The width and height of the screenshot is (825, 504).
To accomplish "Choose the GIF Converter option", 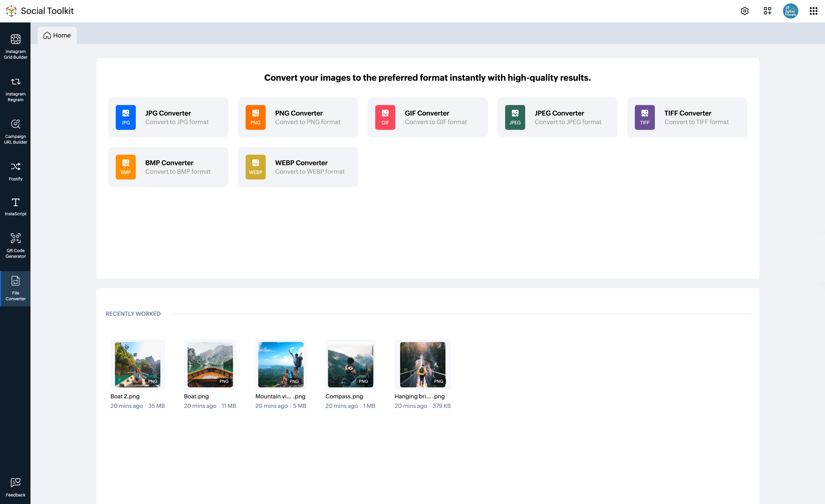I will point(427,117).
